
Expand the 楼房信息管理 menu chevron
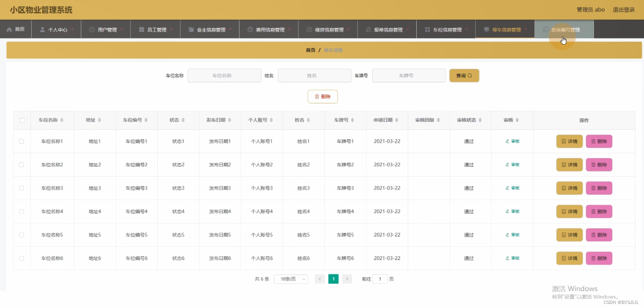point(349,29)
